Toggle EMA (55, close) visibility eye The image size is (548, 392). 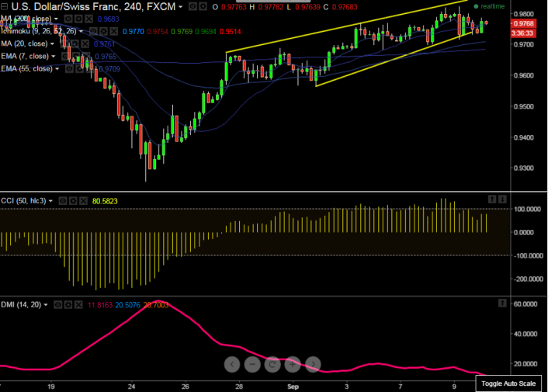(70, 69)
